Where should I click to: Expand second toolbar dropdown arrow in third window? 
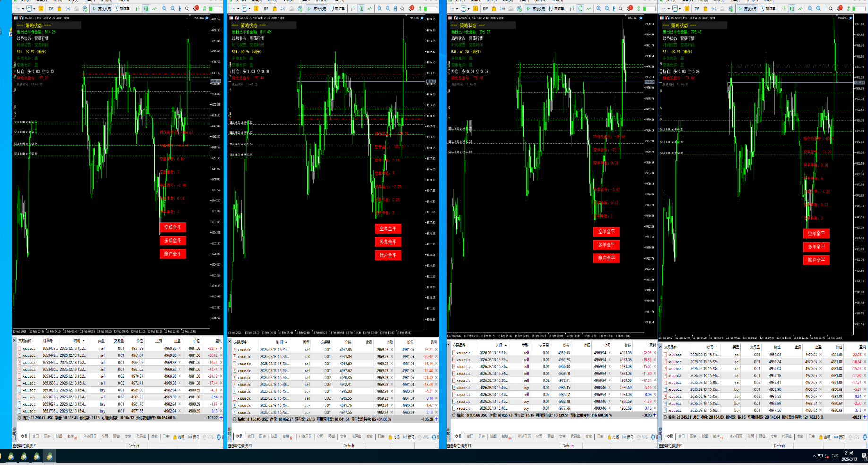468,9
